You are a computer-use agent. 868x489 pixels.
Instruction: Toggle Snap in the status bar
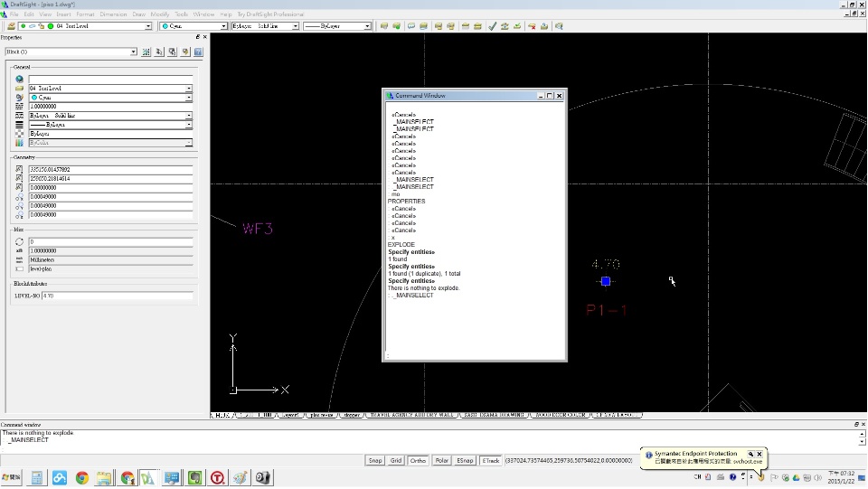click(x=375, y=460)
